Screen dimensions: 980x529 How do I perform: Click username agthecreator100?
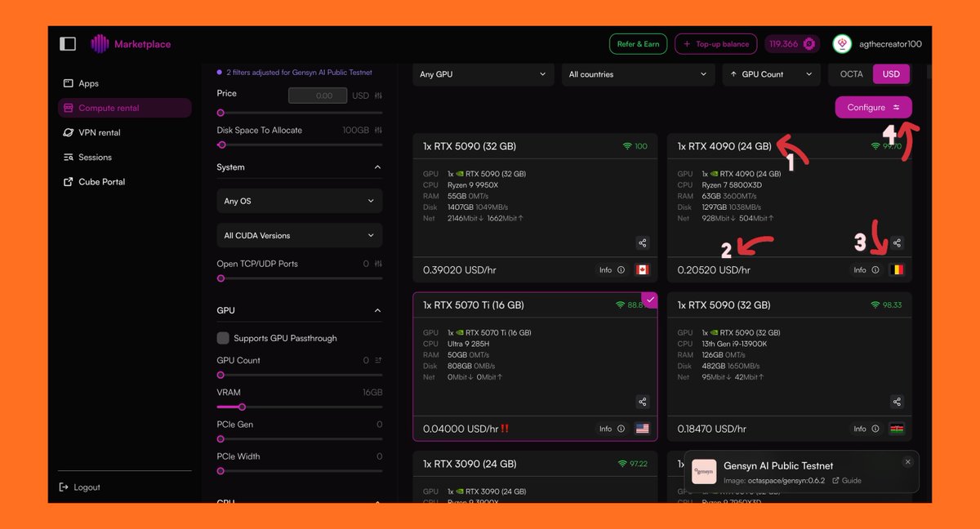[x=890, y=44]
